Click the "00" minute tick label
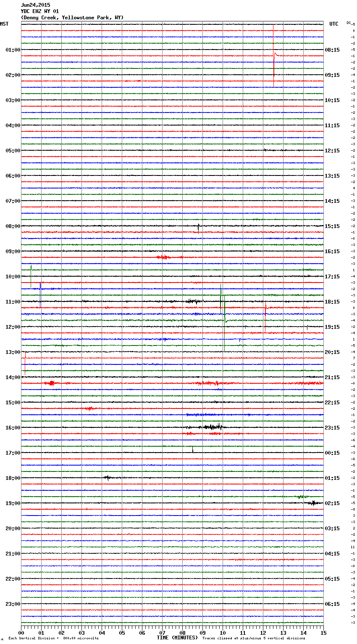This screenshot has height=644, width=357. point(21,633)
